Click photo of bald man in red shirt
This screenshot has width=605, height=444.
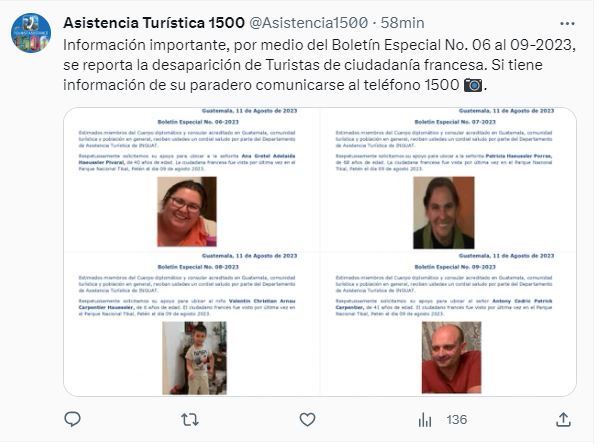pos(451,357)
